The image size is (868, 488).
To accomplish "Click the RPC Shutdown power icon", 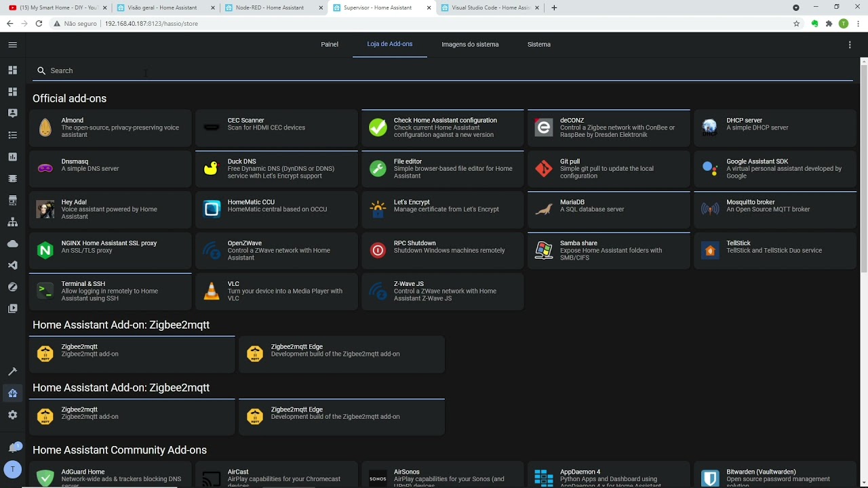I will tap(378, 250).
